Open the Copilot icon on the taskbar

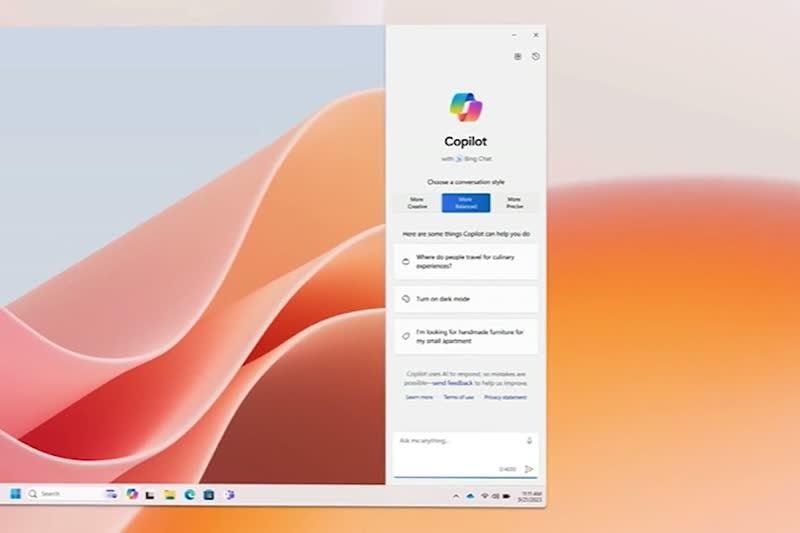(132, 494)
